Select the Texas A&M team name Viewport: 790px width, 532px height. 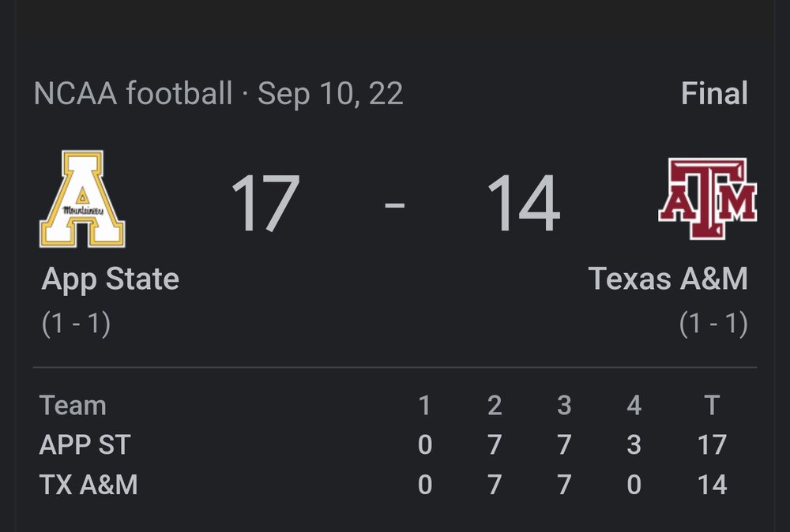668,279
